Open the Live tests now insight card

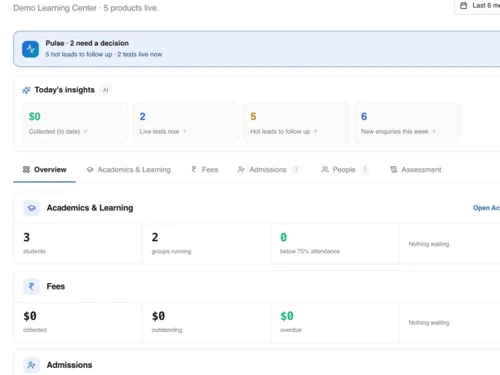186,123
